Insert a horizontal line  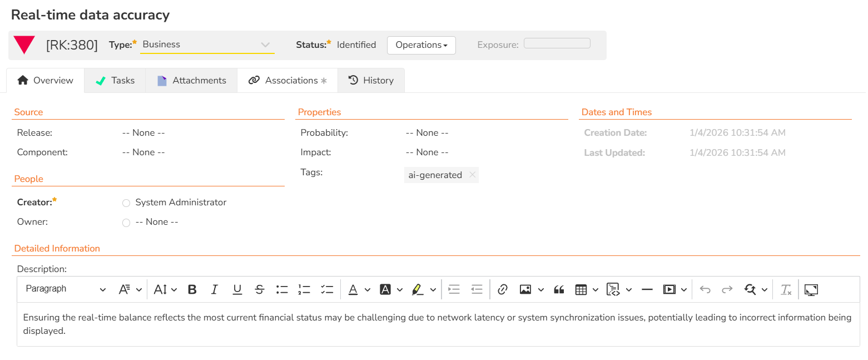[647, 289]
